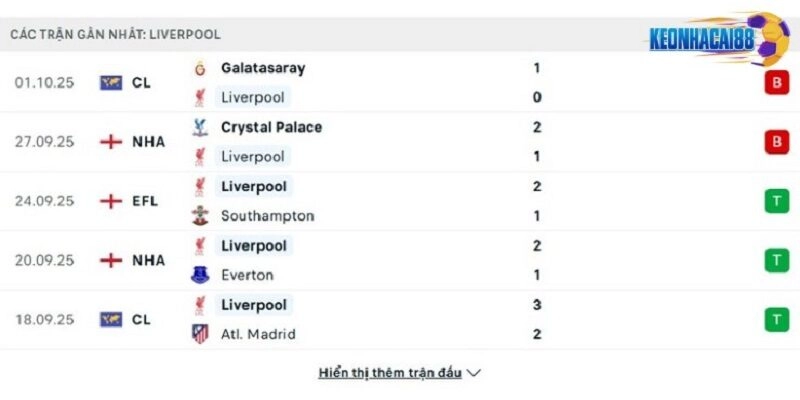
Task: Click the England flag beside EFL
Action: (x=111, y=201)
